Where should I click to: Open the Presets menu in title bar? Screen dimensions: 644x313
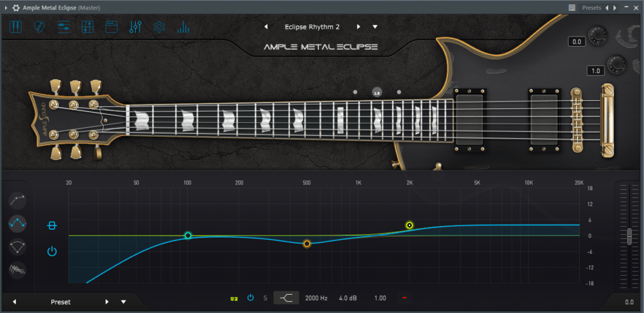click(x=591, y=8)
